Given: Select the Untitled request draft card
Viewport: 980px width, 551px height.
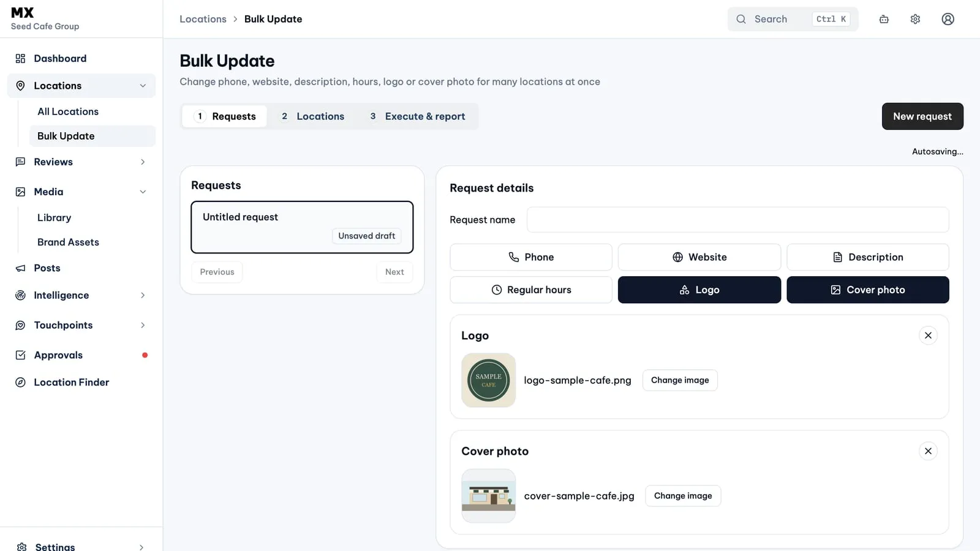Looking at the screenshot, I should click(x=302, y=227).
